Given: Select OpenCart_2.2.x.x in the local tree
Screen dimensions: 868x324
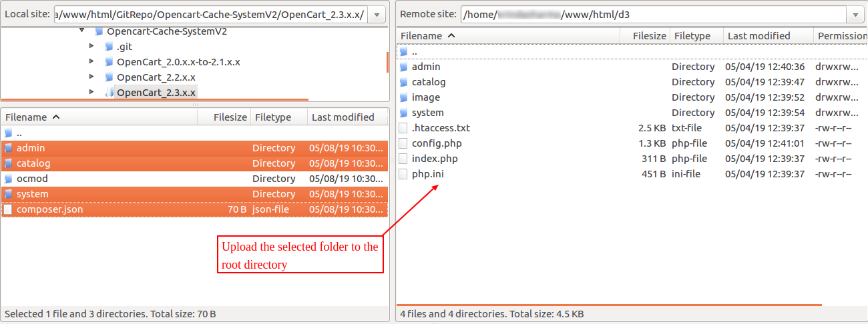Looking at the screenshot, I should click(x=156, y=77).
